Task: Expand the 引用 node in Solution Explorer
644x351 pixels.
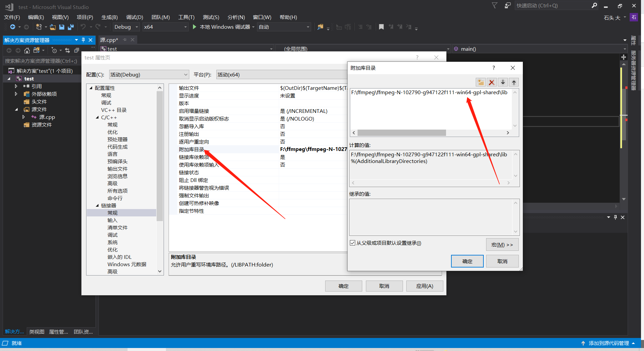Action: click(16, 86)
